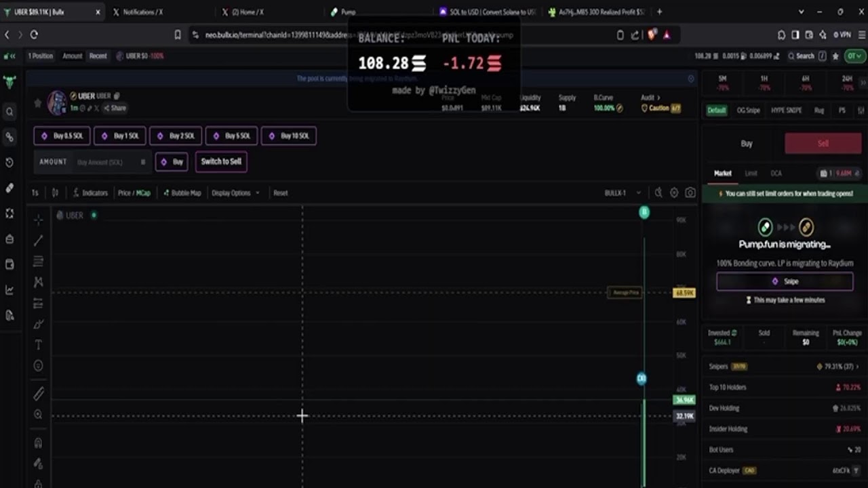
Task: Open the watchlist star icon in top bar
Action: tap(835, 56)
